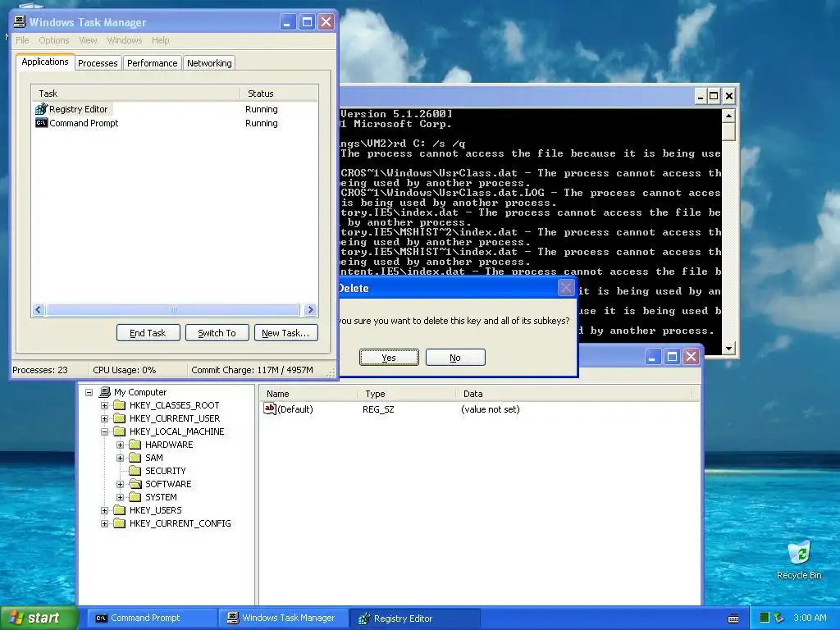This screenshot has height=630, width=840.
Task: Click the 3:00 AM clock
Action: 810,618
